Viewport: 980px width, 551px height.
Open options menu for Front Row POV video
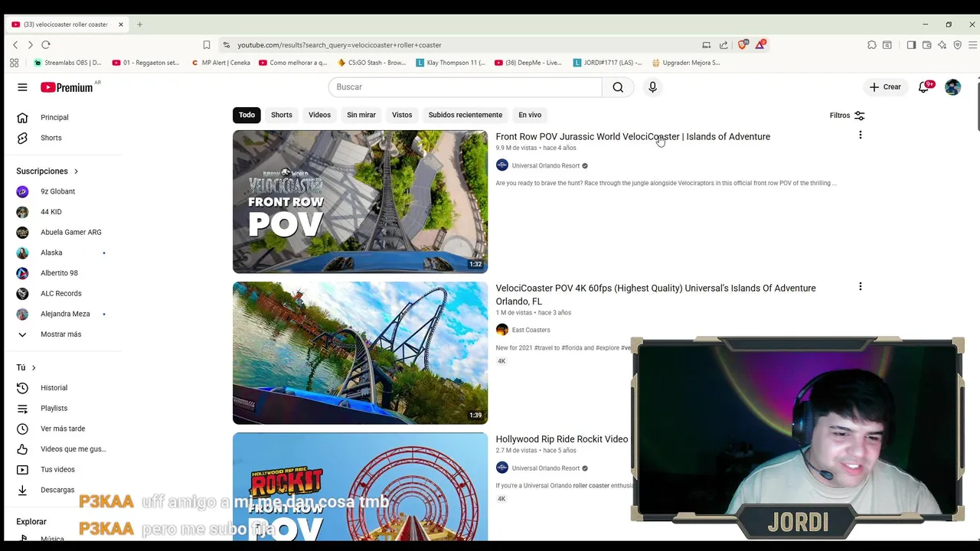click(x=860, y=135)
